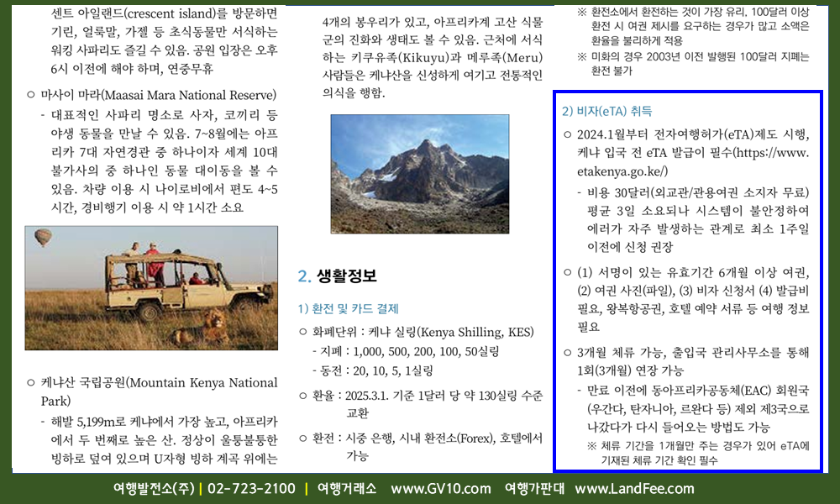Click the '여행발전소(주)' footer text
This screenshot has width=840, height=504.
click(154, 489)
